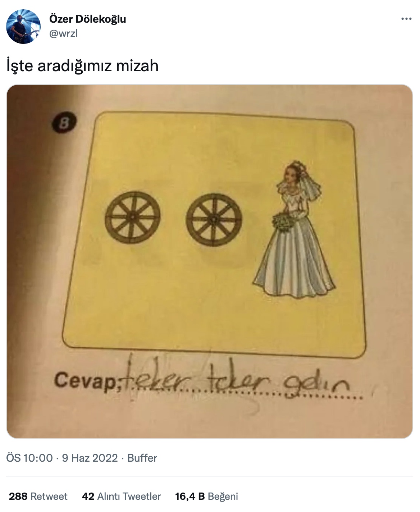Click the black number 8 badge

click(64, 124)
